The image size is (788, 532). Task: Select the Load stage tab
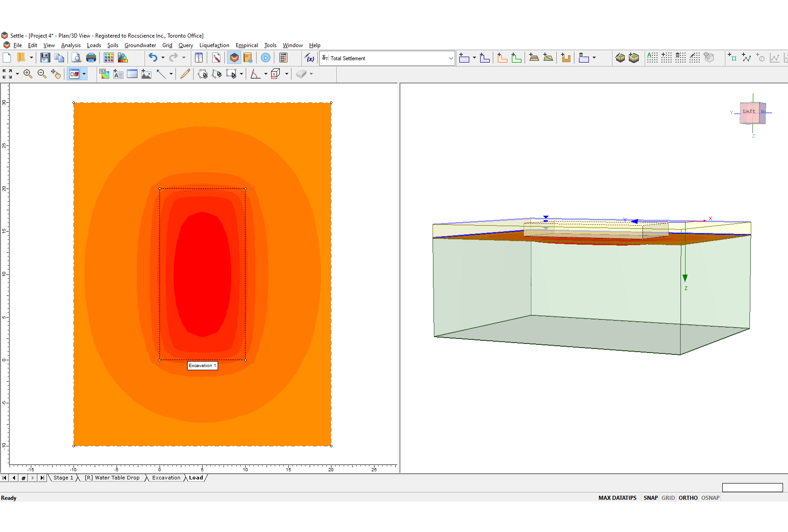(196, 478)
